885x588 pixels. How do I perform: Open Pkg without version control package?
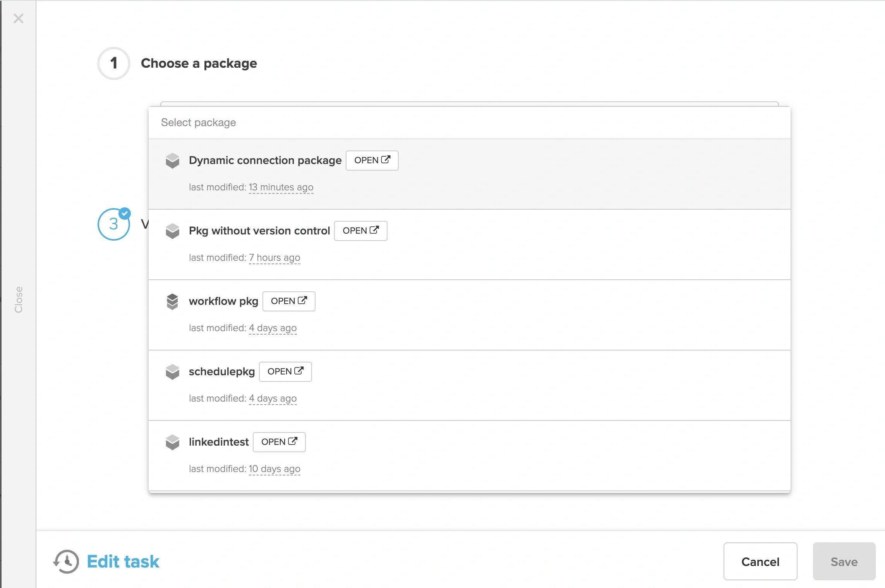pos(360,231)
